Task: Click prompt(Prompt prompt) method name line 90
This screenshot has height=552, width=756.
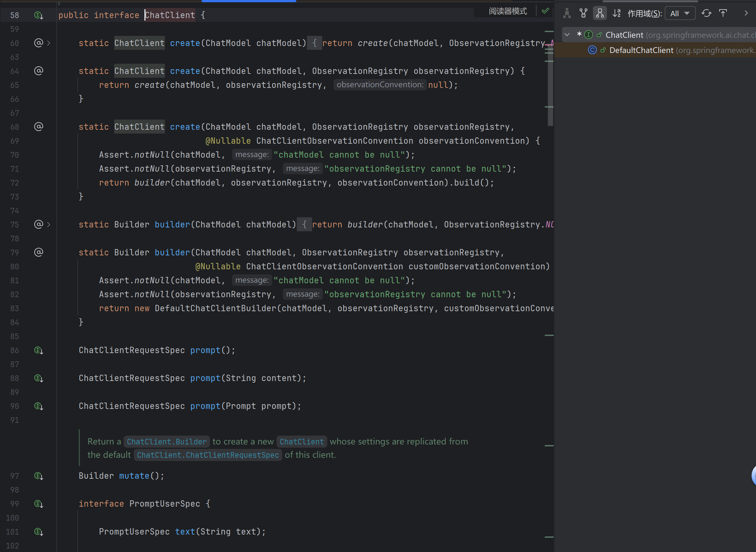Action: point(205,406)
